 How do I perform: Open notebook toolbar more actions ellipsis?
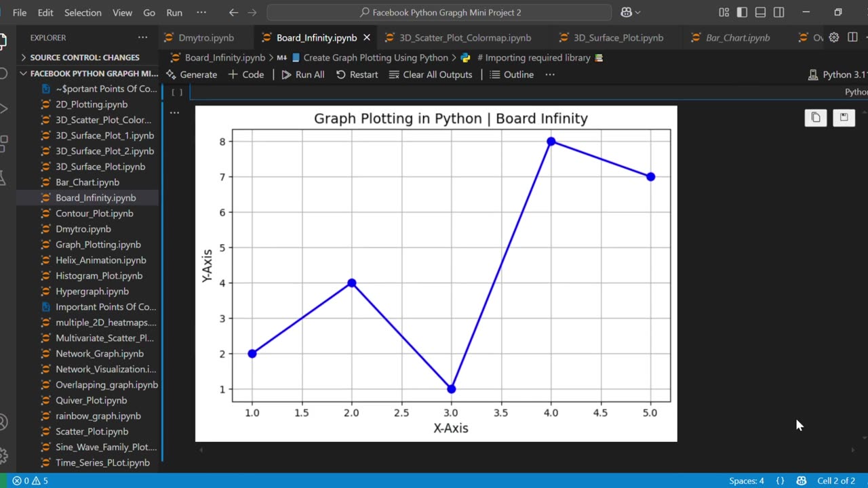click(x=550, y=75)
